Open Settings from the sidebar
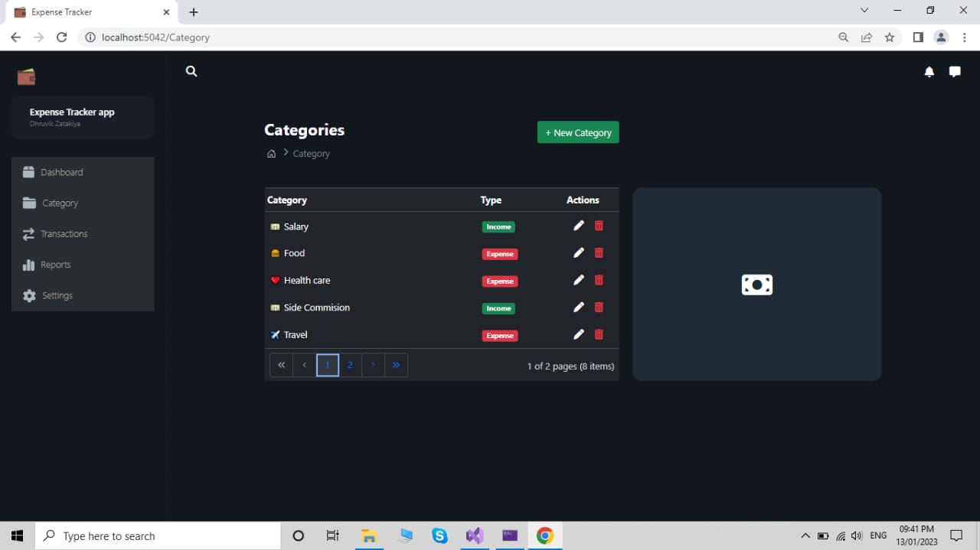 coord(56,295)
